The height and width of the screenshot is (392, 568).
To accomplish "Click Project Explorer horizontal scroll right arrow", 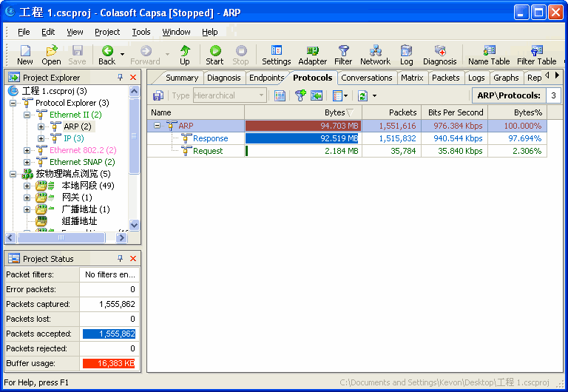I will pos(121,237).
